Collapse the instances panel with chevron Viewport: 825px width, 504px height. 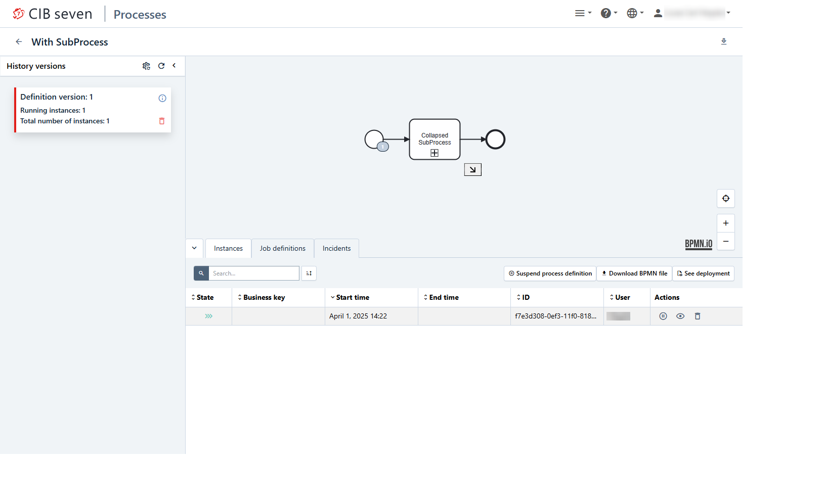coord(194,248)
